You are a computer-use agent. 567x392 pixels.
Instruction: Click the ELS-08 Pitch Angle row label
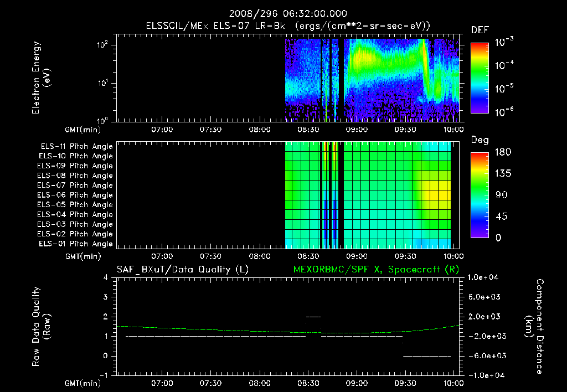[75, 176]
